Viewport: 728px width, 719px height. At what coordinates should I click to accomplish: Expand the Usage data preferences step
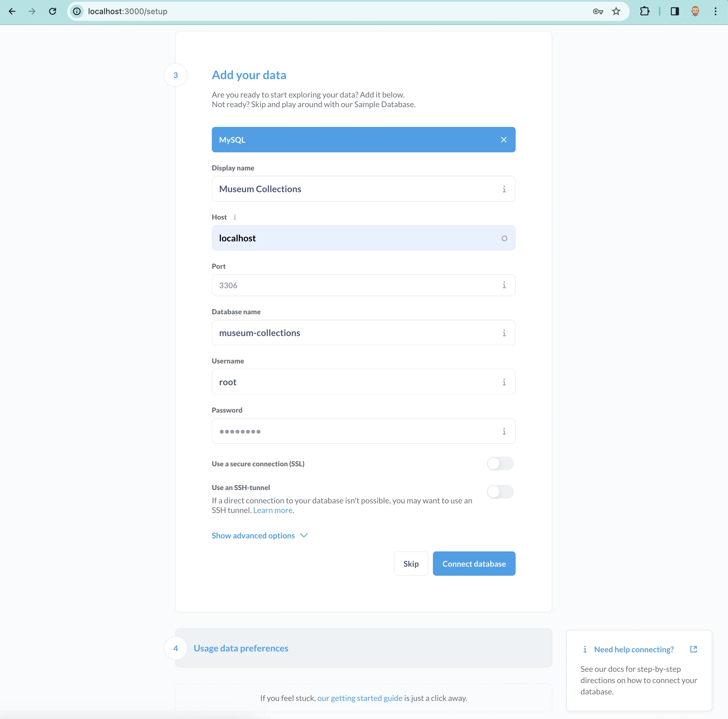241,648
